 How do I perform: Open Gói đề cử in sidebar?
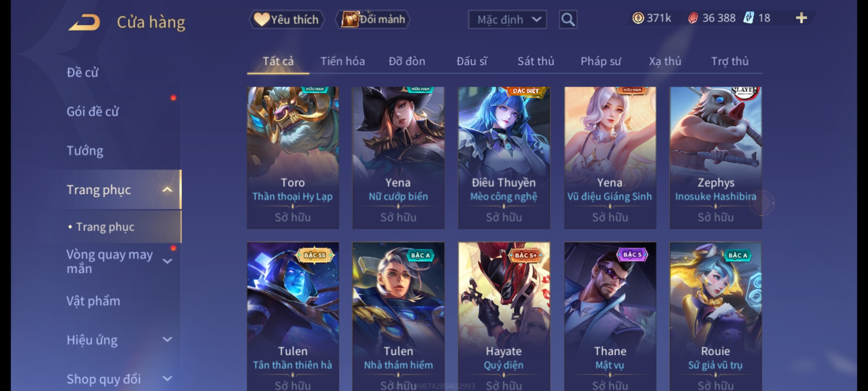click(x=93, y=112)
